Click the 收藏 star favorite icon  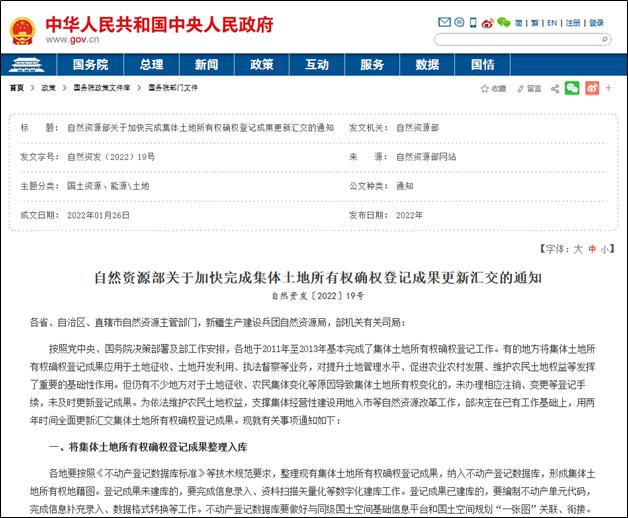coord(485,89)
